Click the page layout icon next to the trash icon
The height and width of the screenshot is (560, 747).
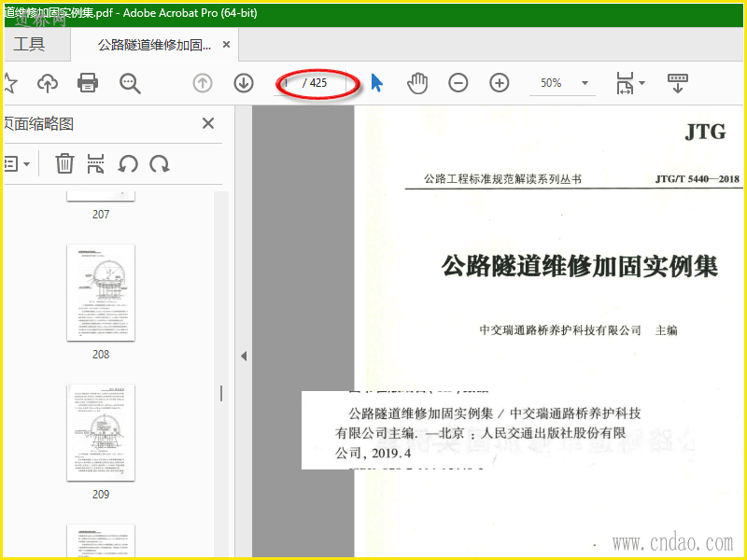(96, 164)
